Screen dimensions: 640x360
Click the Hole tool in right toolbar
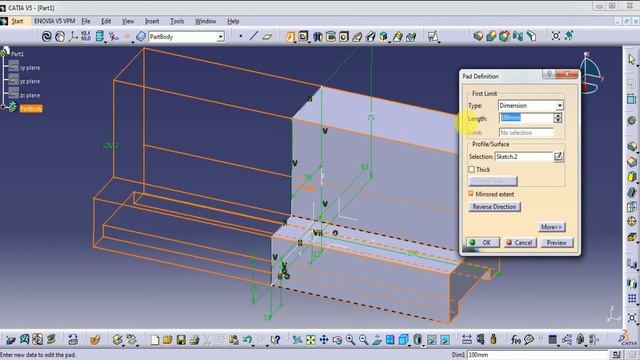[x=631, y=222]
